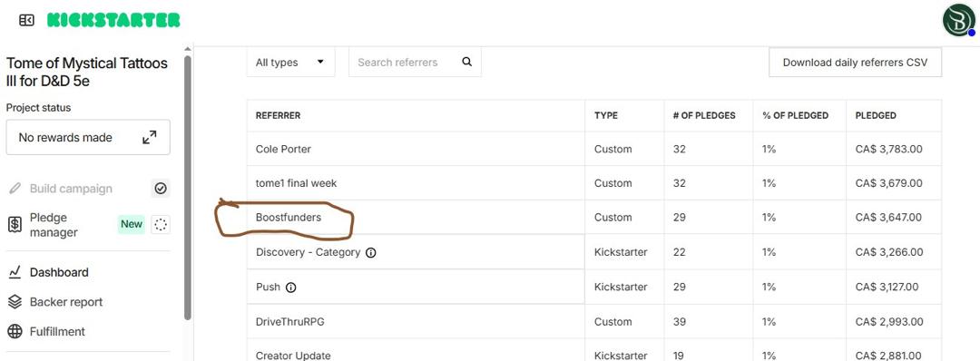Select the Discovery - Category referrer
The width and height of the screenshot is (980, 361).
point(309,252)
